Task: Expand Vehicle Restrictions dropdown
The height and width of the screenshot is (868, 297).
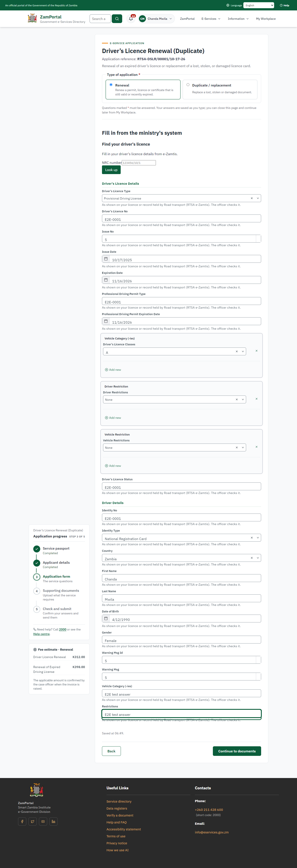Action: [243, 447]
